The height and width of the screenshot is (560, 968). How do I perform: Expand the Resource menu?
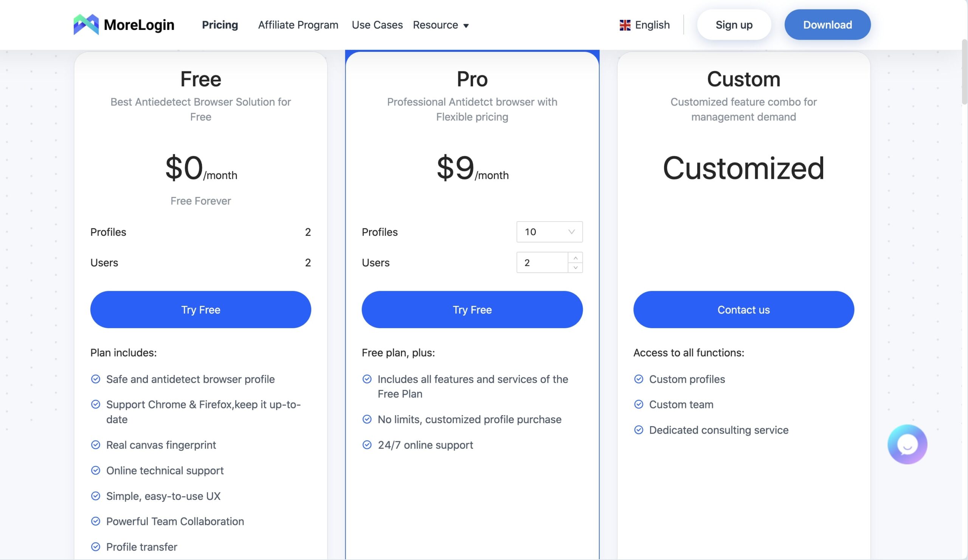coord(441,25)
